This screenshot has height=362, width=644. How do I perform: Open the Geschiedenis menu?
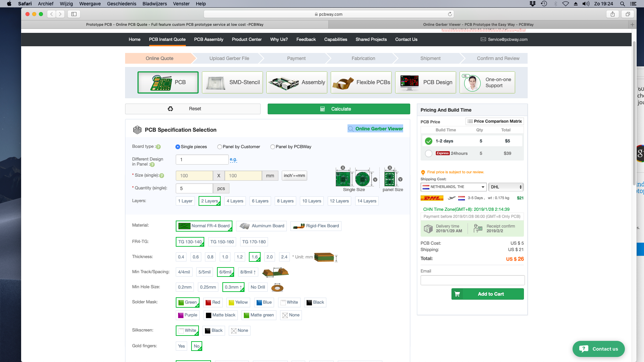pos(121,4)
